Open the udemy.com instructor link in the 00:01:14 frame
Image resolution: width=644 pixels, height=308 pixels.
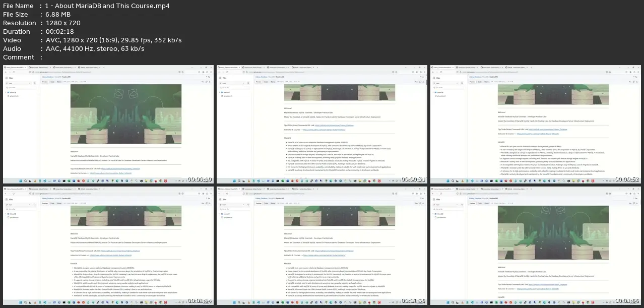point(111,255)
